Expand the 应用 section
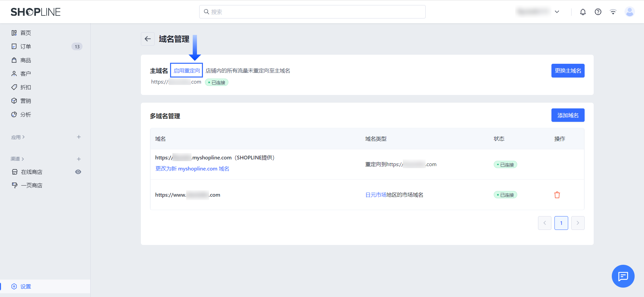This screenshot has width=644, height=297. click(18, 137)
